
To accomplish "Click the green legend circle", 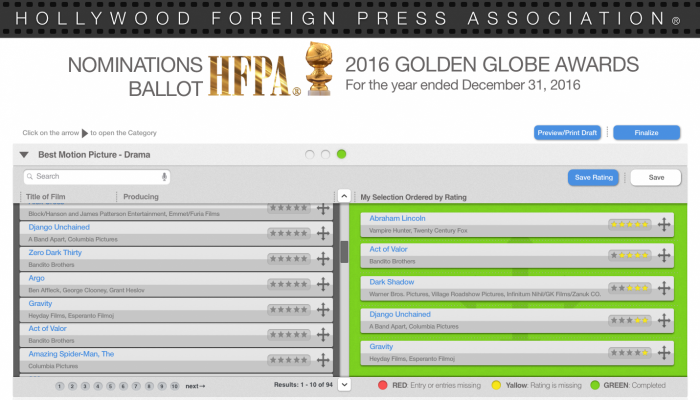I will [x=595, y=385].
